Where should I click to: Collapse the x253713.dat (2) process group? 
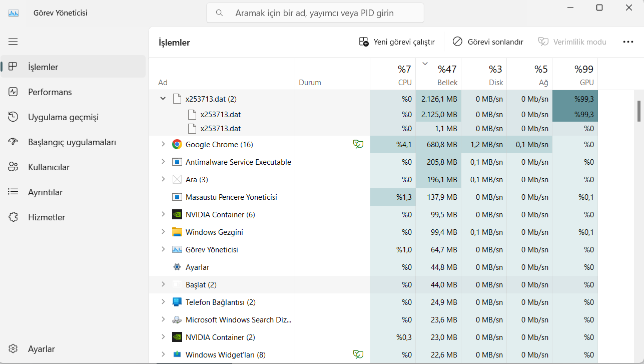pyautogui.click(x=163, y=99)
